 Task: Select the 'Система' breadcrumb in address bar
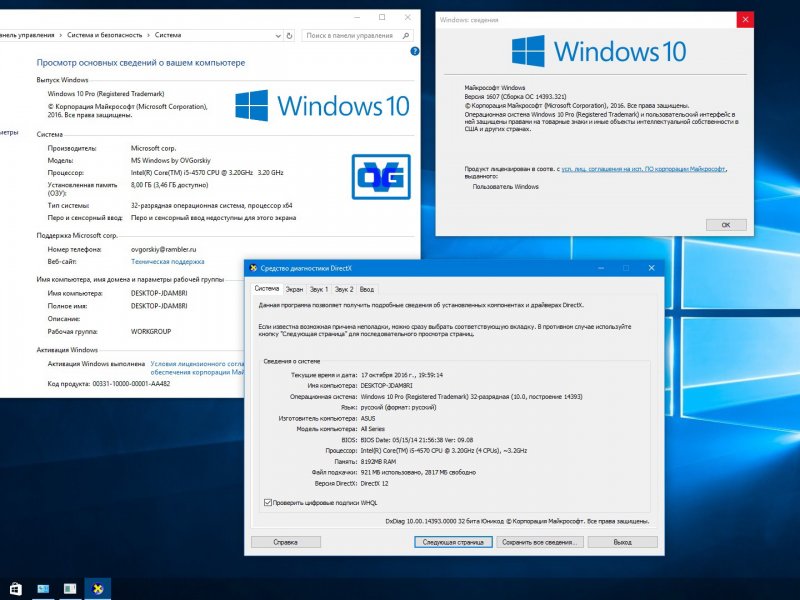tap(168, 35)
